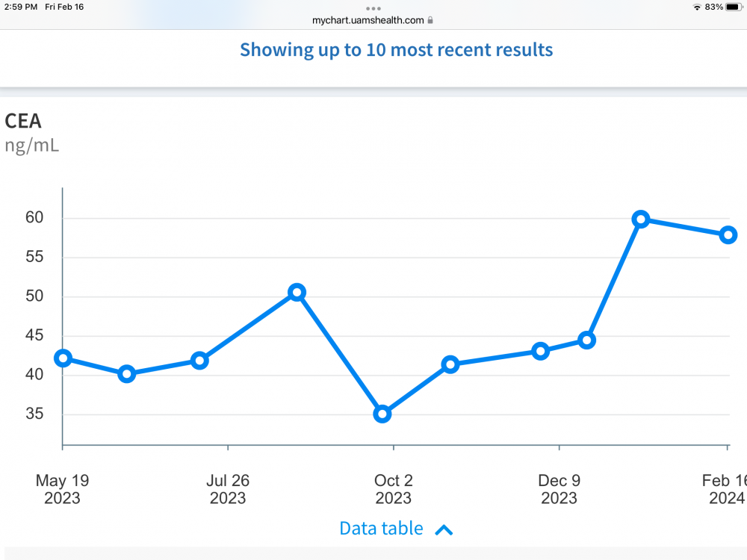Image resolution: width=747 pixels, height=560 pixels.
Task: Tap the 60 value on the y-axis
Action: pyautogui.click(x=34, y=217)
